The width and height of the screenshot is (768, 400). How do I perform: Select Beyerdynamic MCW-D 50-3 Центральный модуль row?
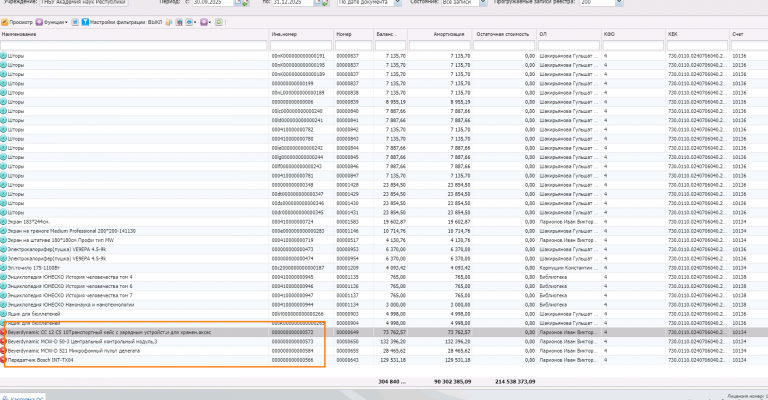384,341
